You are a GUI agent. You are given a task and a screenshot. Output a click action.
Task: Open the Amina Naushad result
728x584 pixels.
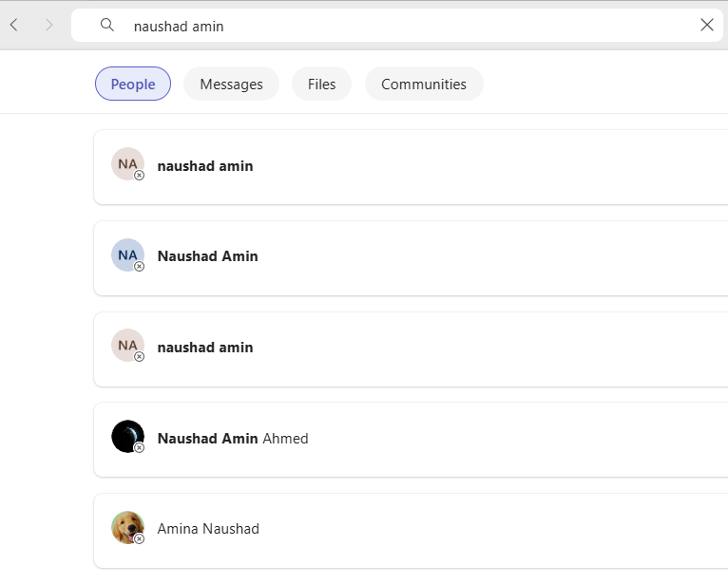(411, 531)
